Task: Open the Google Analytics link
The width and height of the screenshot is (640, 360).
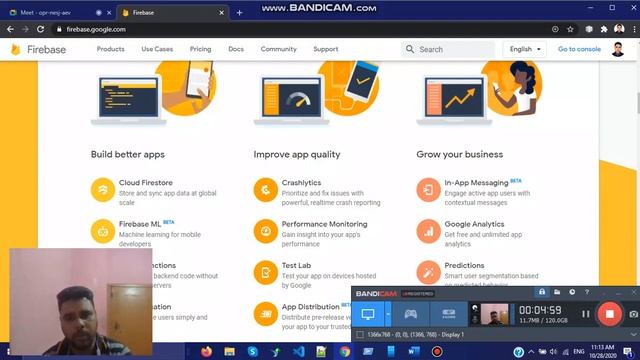Action: point(474,224)
